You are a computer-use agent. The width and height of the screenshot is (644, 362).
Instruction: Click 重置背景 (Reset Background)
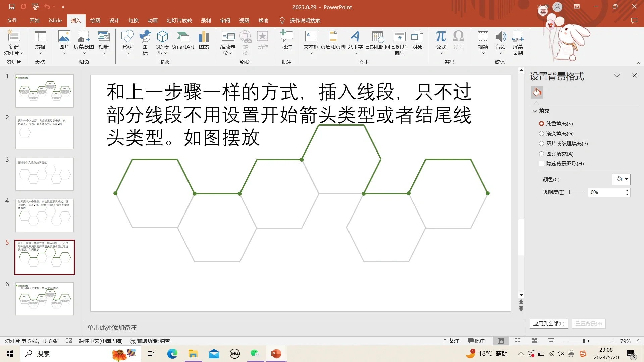588,324
